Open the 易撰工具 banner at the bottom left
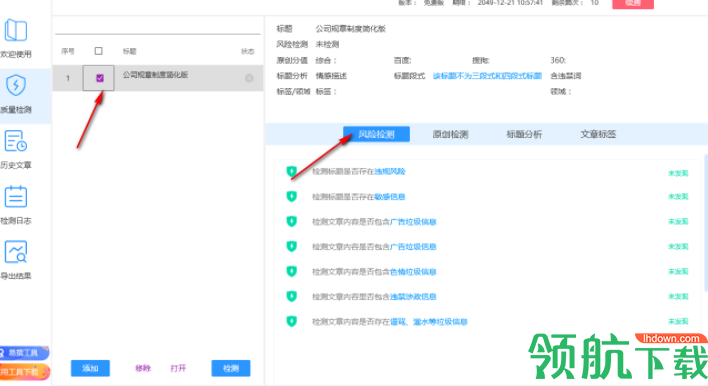Screen dimensions: 708x386 tap(24, 353)
